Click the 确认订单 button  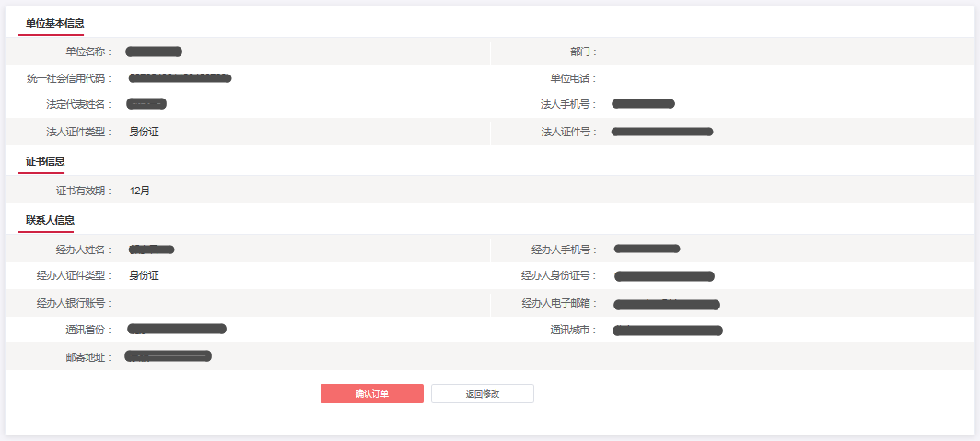371,394
